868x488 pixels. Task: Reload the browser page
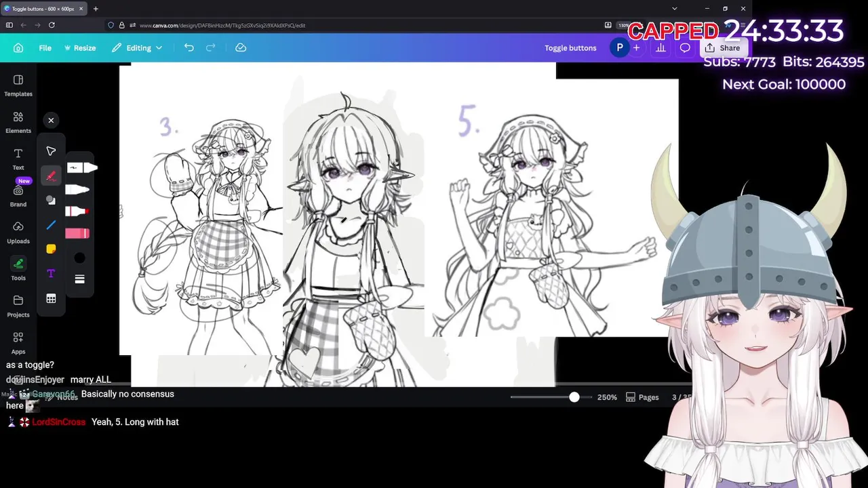pos(52,25)
